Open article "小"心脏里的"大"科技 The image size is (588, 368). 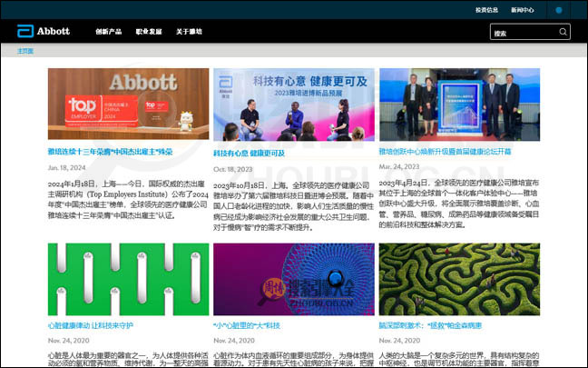click(x=247, y=325)
